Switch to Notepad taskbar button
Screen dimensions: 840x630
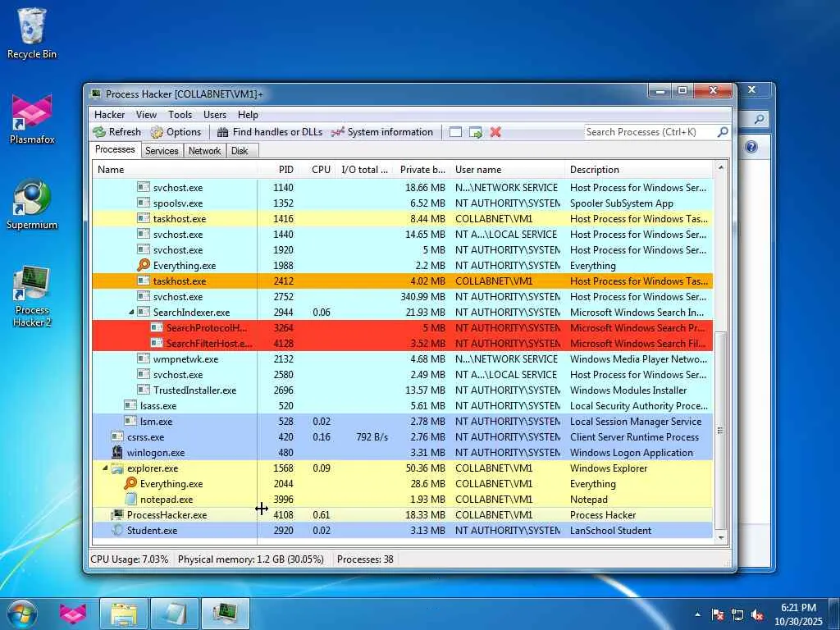175,614
